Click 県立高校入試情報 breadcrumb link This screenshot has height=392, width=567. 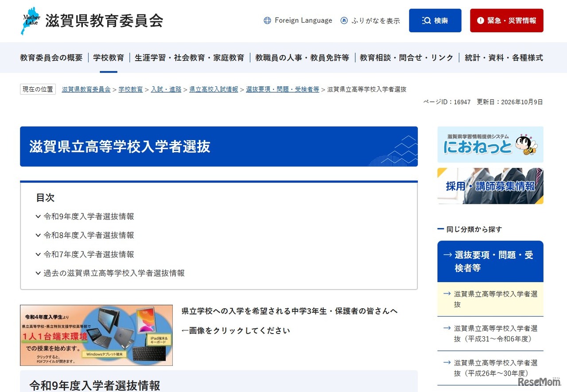(x=214, y=89)
